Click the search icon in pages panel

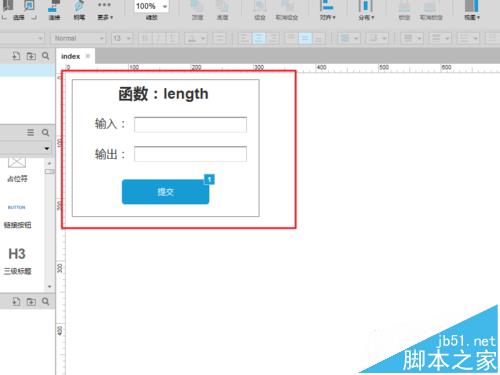[x=46, y=56]
